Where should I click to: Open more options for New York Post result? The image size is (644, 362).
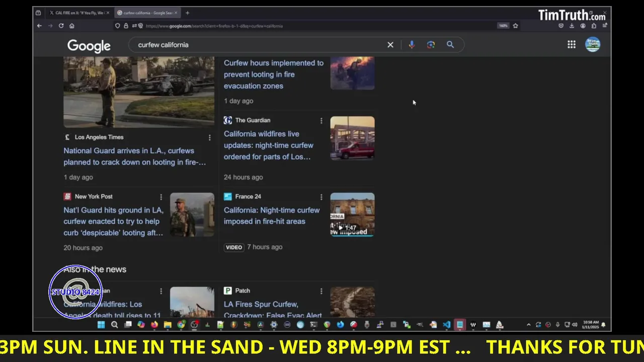tap(161, 197)
